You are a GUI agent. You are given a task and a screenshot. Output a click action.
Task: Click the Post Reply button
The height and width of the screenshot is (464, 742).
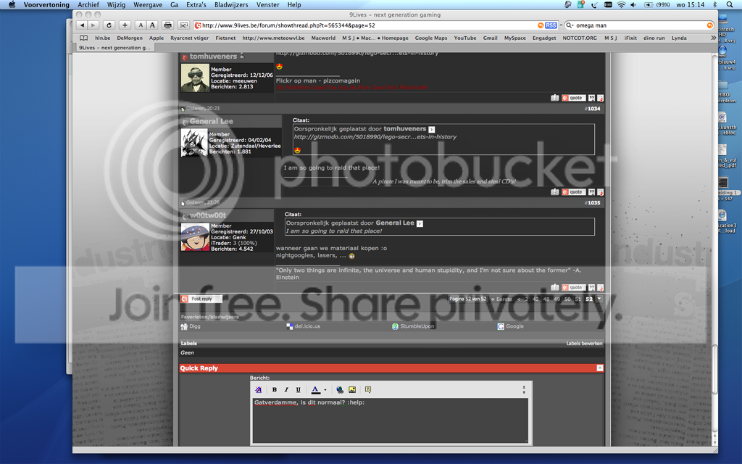[x=201, y=299]
